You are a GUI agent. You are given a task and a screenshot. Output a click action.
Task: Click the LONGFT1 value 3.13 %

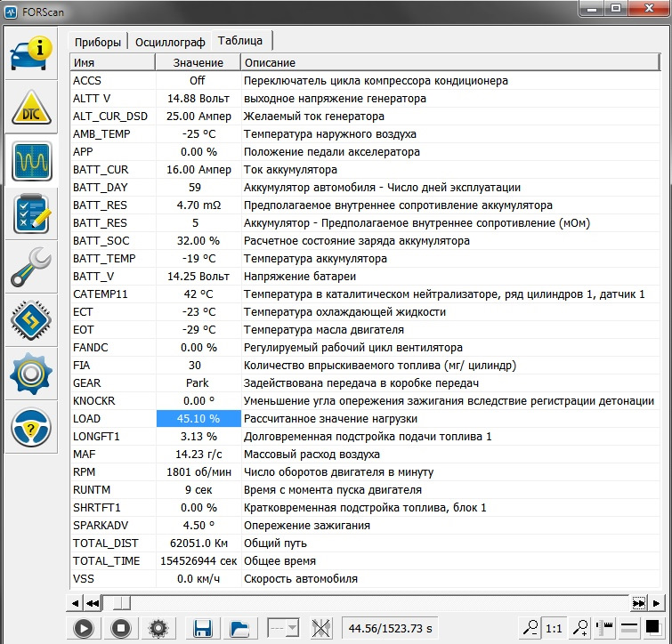click(198, 437)
